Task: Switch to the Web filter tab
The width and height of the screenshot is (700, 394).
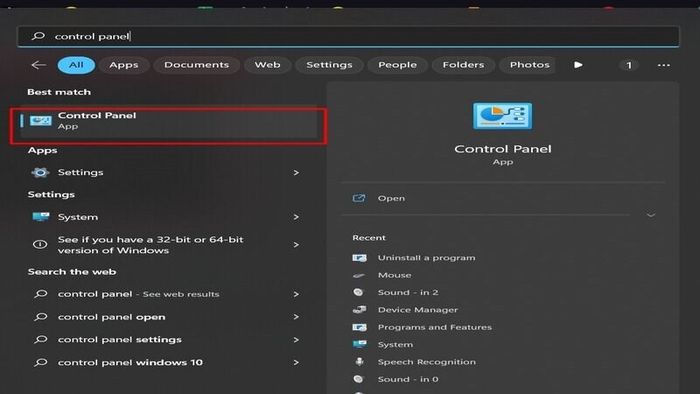Action: point(267,65)
